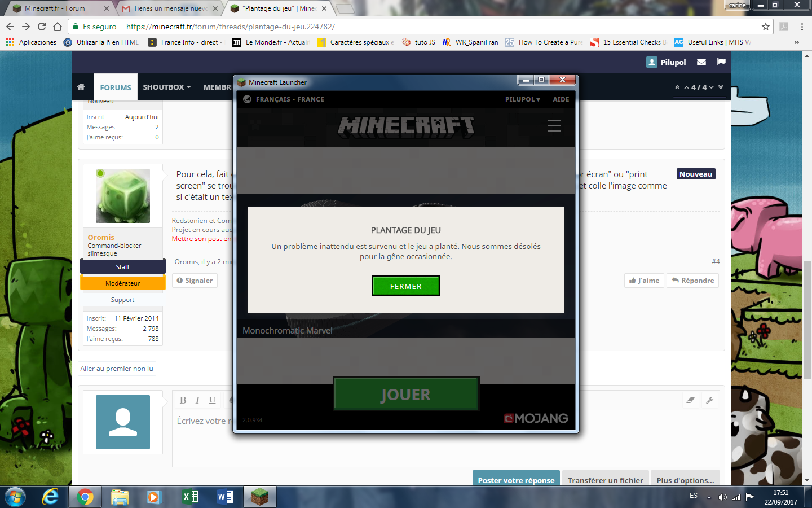Go to forum home icon
The height and width of the screenshot is (508, 812).
81,87
